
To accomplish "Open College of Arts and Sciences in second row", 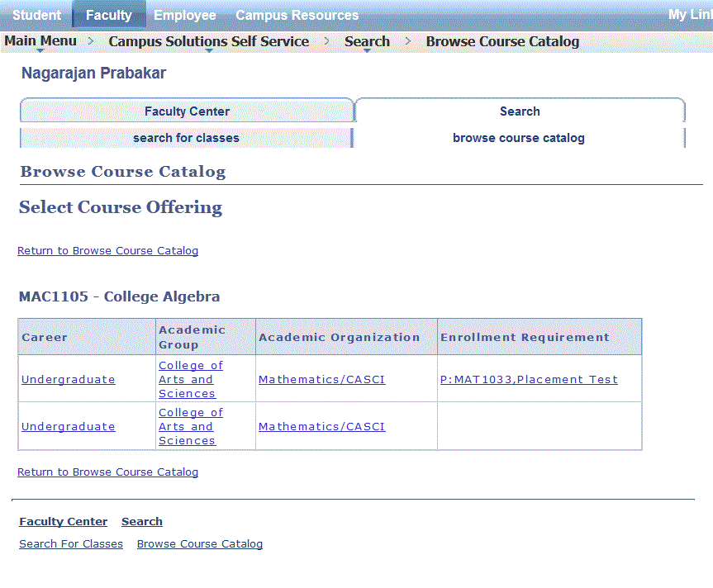I will (x=190, y=426).
